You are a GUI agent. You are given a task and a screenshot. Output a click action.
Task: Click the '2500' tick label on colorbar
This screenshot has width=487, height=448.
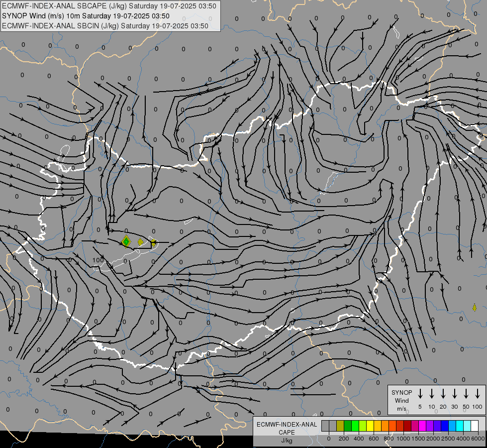[x=448, y=439]
